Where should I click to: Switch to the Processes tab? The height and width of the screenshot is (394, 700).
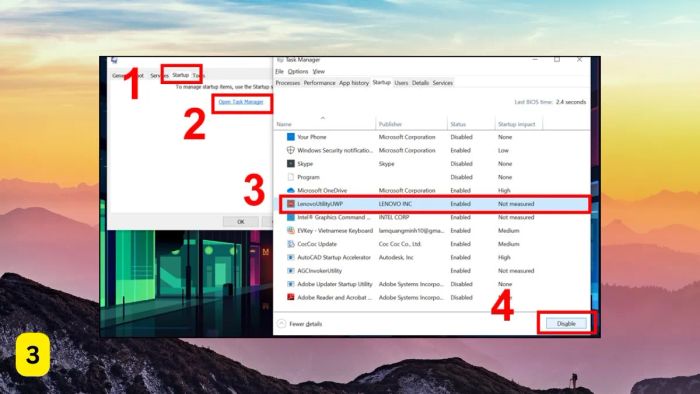(288, 83)
